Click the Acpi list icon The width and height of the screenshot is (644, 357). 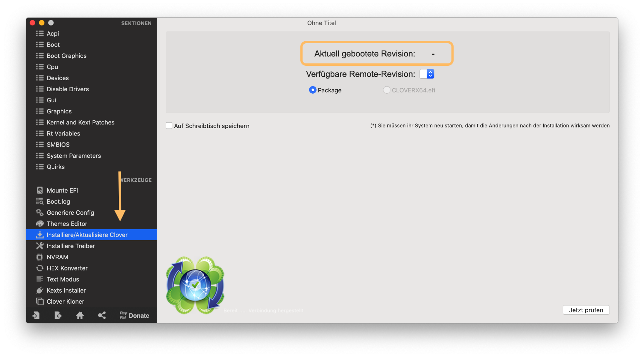tap(40, 34)
